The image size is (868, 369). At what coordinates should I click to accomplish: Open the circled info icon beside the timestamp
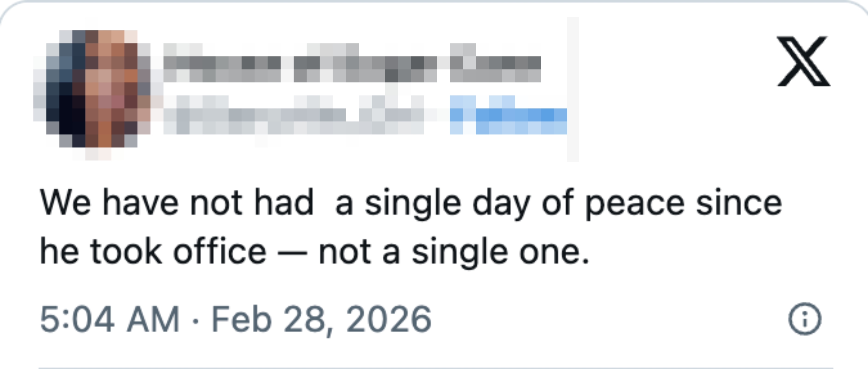805,319
